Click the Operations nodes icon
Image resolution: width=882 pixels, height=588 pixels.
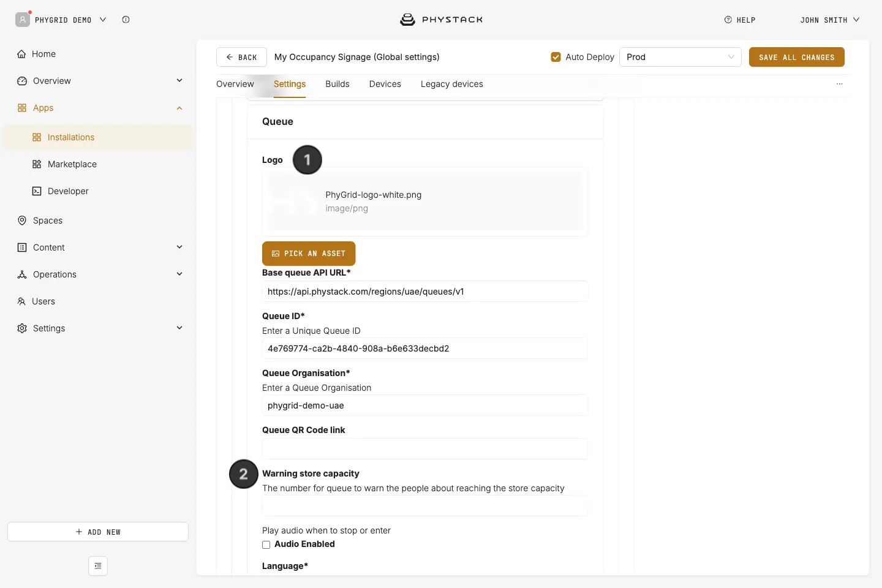[22, 274]
